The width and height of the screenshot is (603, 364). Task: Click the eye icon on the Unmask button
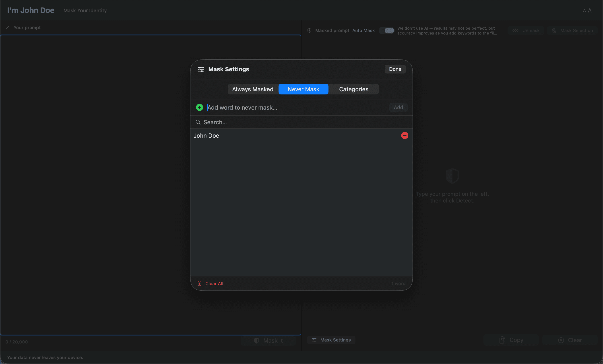click(516, 30)
